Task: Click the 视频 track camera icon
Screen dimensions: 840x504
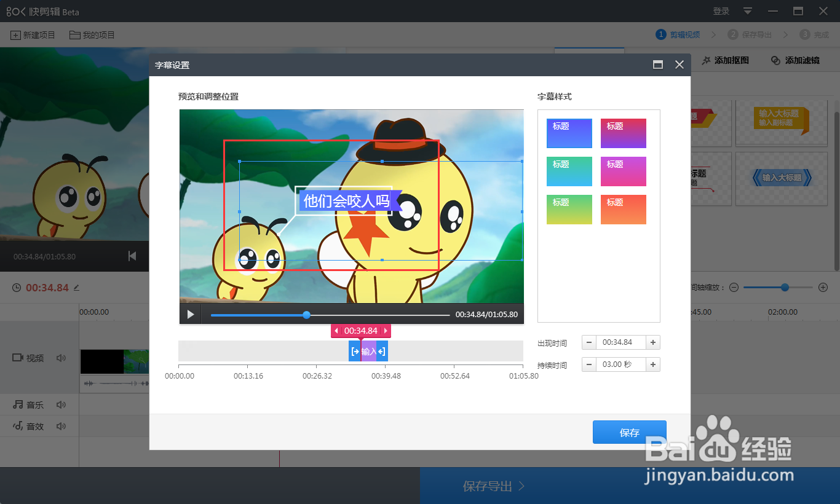Action: (18, 358)
